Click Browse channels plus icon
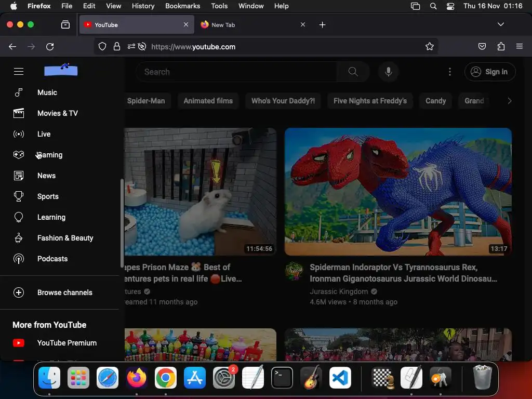The height and width of the screenshot is (399, 532). tap(19, 292)
